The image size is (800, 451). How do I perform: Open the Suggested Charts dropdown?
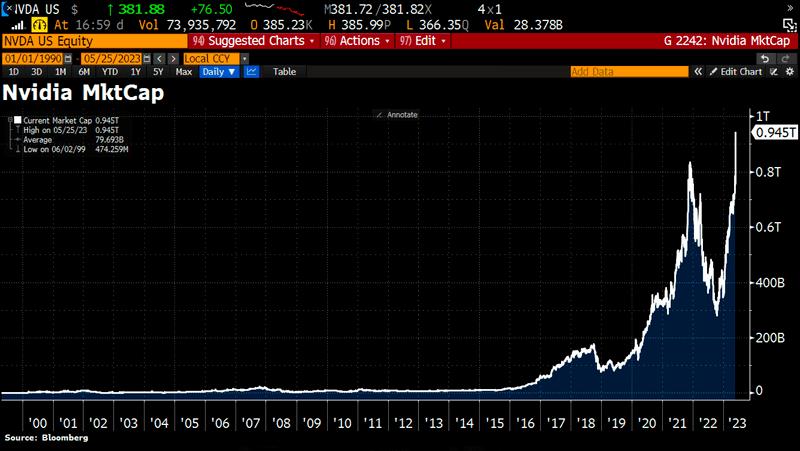(x=254, y=41)
